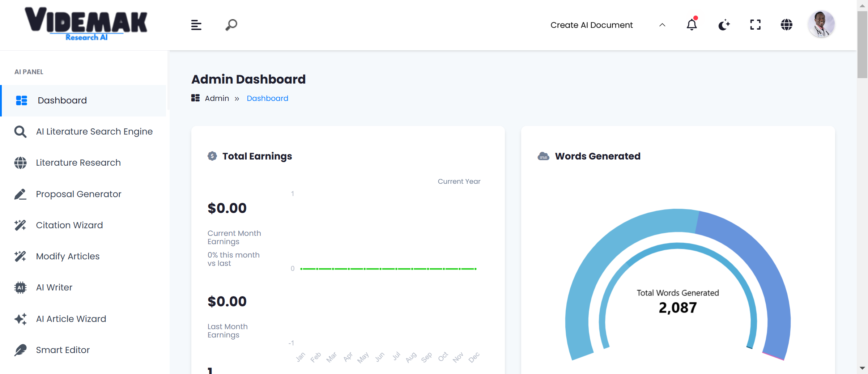Screen dimensions: 868x374
Task: Open the Modify Articles page
Action: (68, 256)
